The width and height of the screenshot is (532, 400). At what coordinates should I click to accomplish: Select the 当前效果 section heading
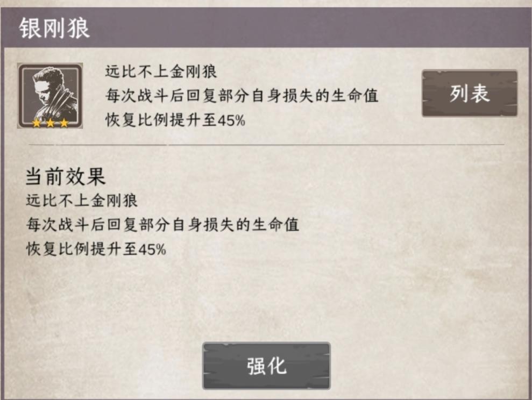65,176
